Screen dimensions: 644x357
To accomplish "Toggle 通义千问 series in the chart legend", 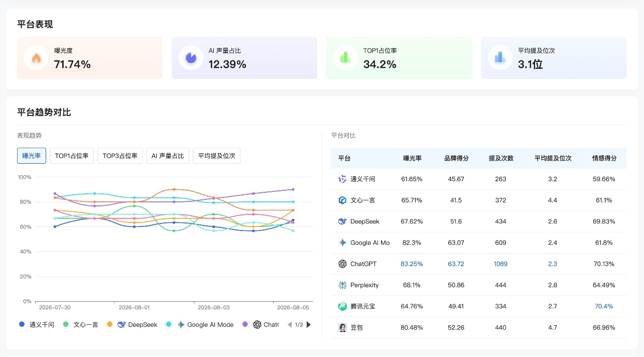I will pos(36,325).
